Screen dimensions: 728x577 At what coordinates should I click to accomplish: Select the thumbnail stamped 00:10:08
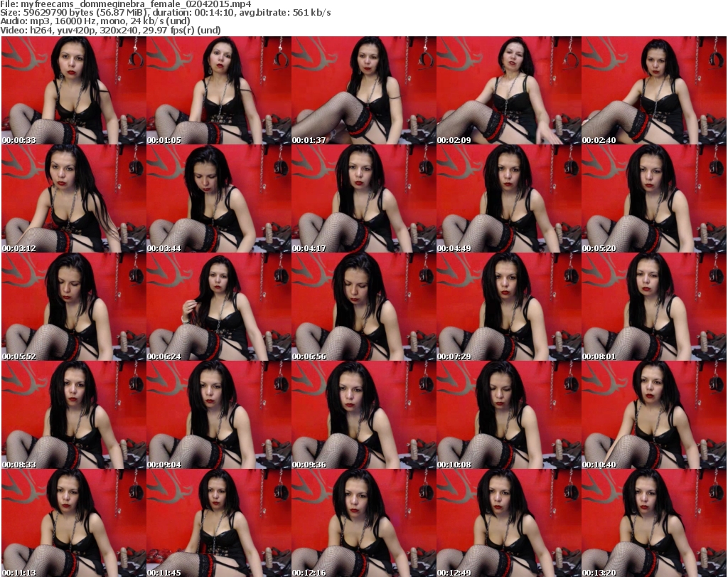pyautogui.click(x=509, y=415)
